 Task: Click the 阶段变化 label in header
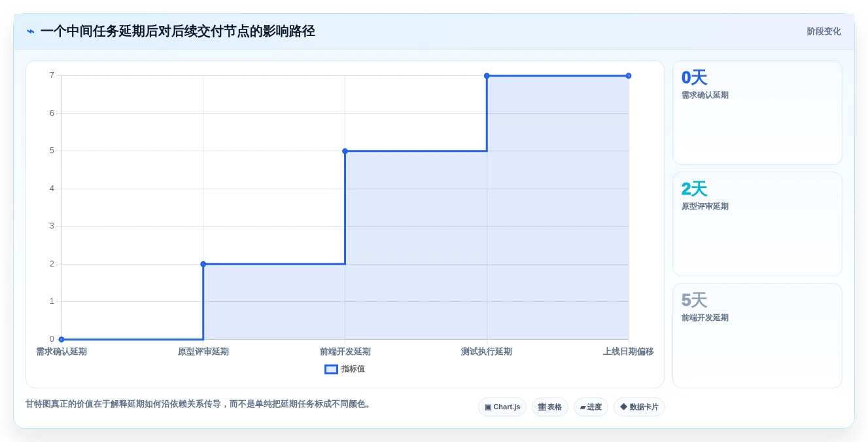(824, 31)
